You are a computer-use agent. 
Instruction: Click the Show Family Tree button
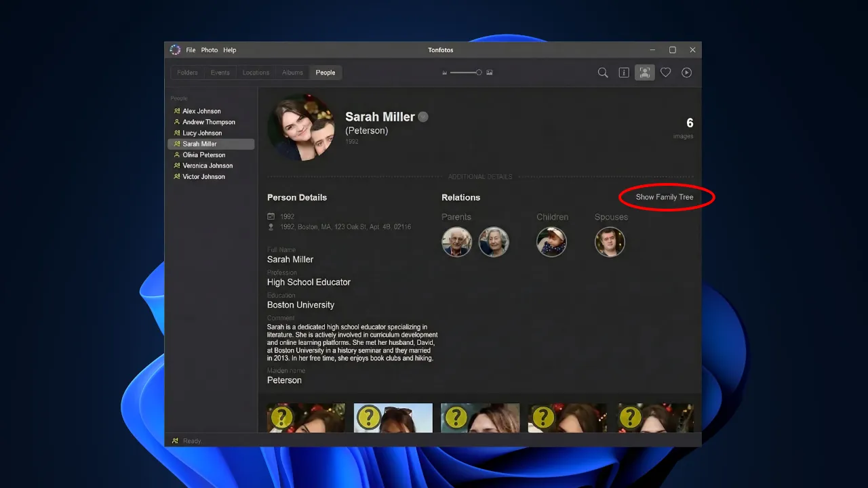click(x=665, y=197)
